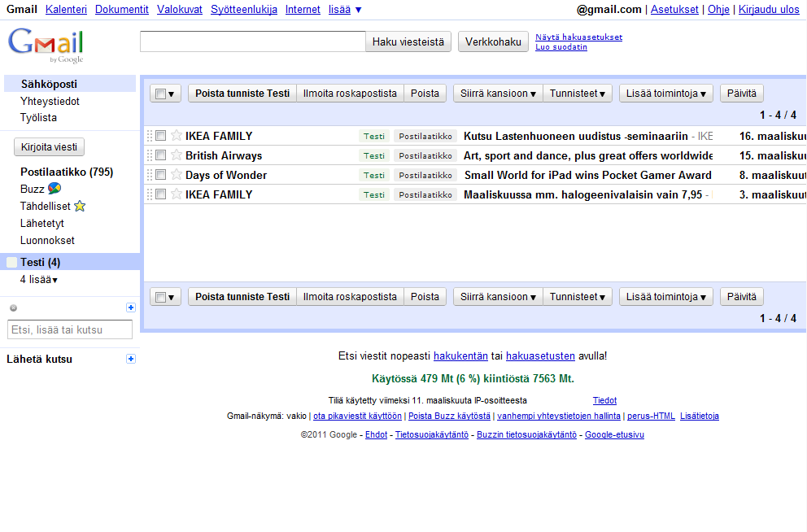Image resolution: width=807 pixels, height=532 pixels.
Task: Star the Days of Wonder message
Action: [x=177, y=175]
